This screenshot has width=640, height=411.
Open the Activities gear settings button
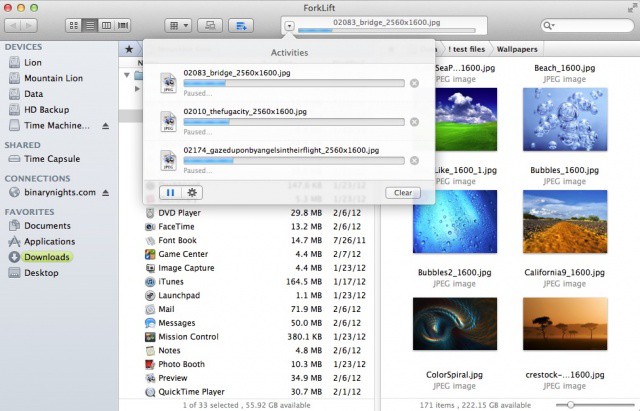click(192, 192)
